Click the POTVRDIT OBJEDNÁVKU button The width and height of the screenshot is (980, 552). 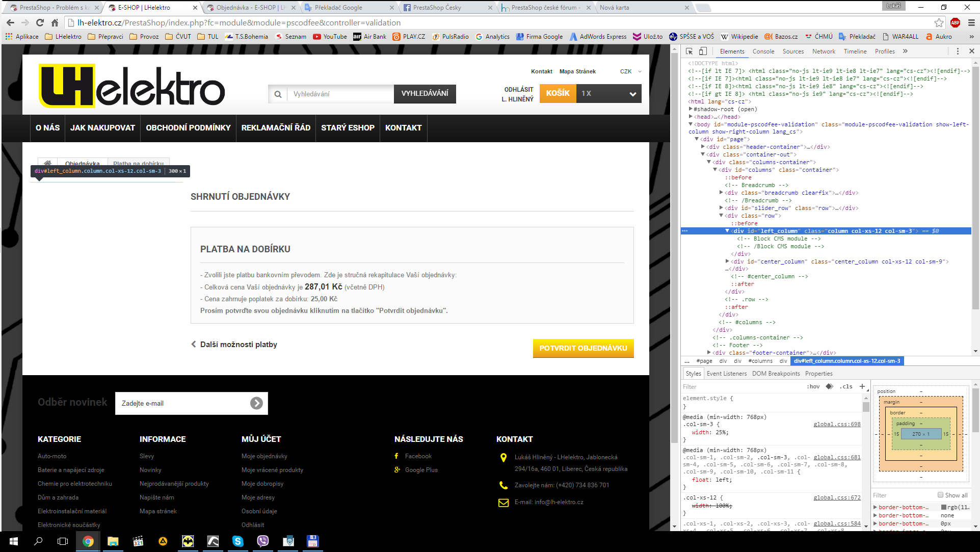point(583,348)
